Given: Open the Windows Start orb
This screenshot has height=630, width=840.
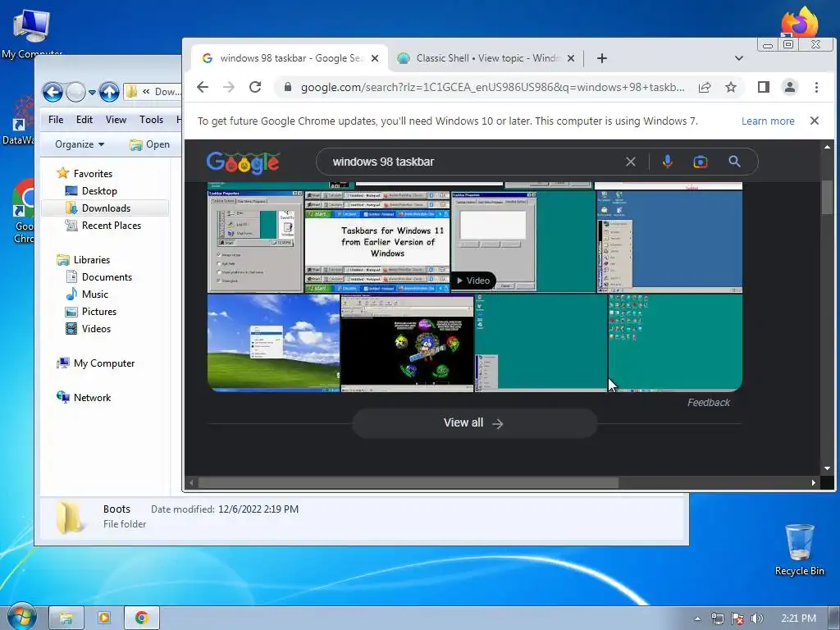Looking at the screenshot, I should click(22, 617).
